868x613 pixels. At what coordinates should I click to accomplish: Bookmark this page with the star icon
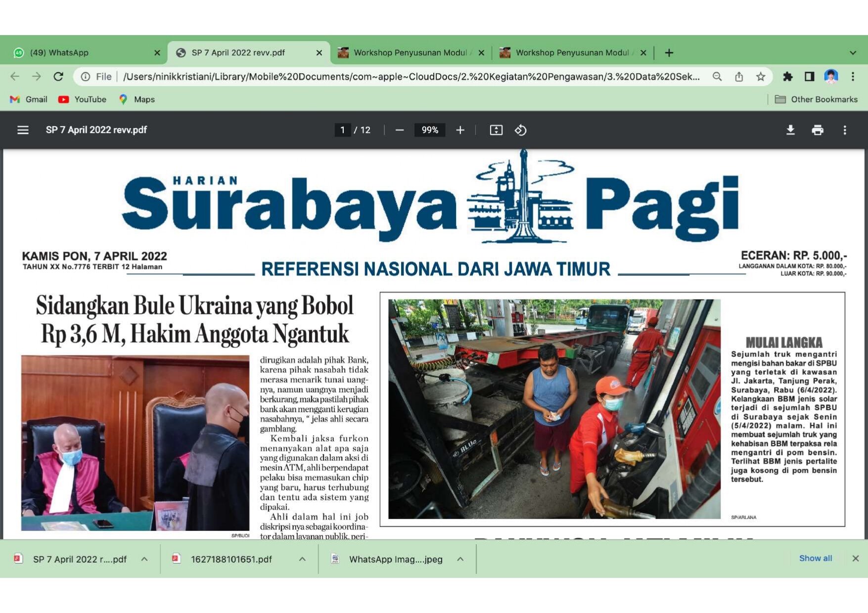(x=761, y=77)
